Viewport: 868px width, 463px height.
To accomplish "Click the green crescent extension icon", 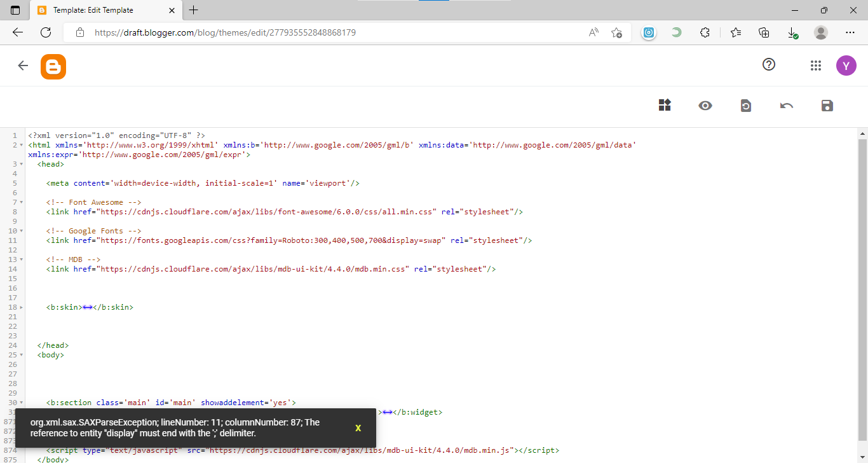I will click(677, 32).
